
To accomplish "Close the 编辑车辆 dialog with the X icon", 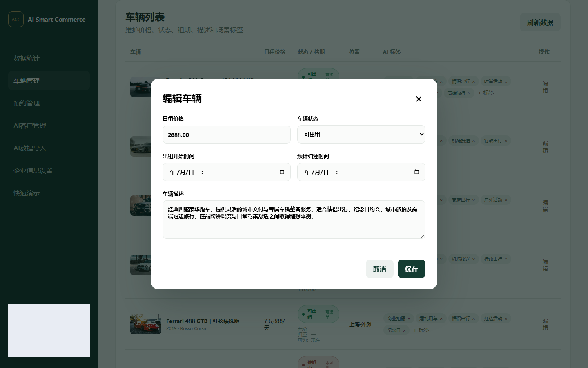I will (x=419, y=99).
